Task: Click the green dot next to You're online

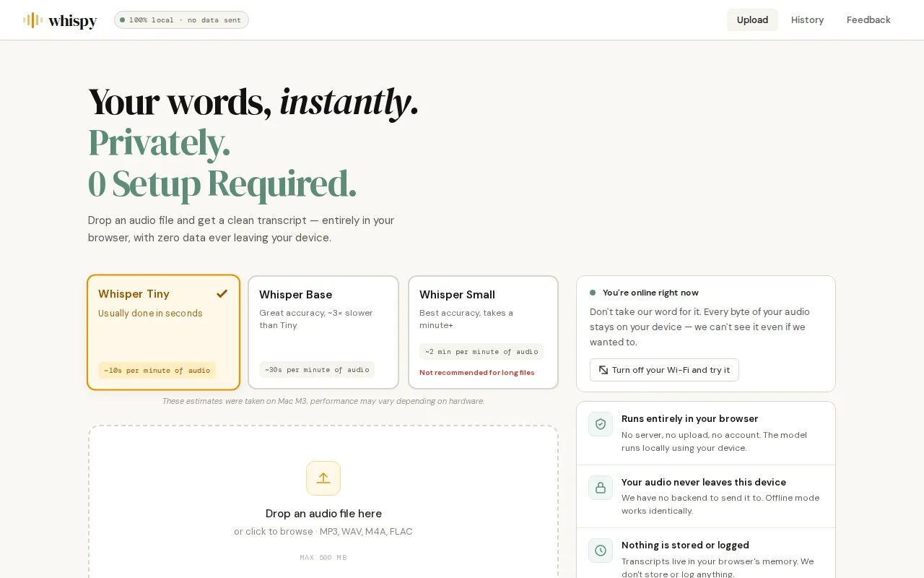Action: point(593,293)
